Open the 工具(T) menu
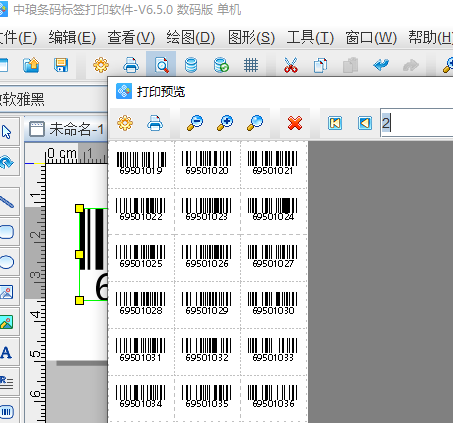453x423 pixels. pos(310,37)
